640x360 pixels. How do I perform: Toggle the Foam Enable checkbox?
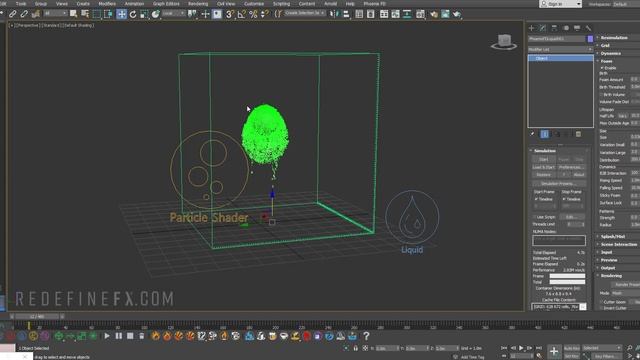tap(602, 68)
